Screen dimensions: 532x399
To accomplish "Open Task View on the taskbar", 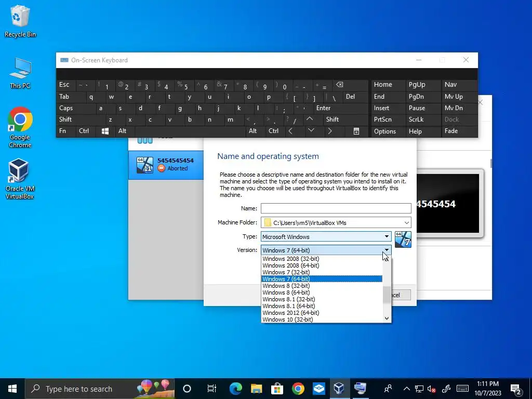I will (x=212, y=389).
